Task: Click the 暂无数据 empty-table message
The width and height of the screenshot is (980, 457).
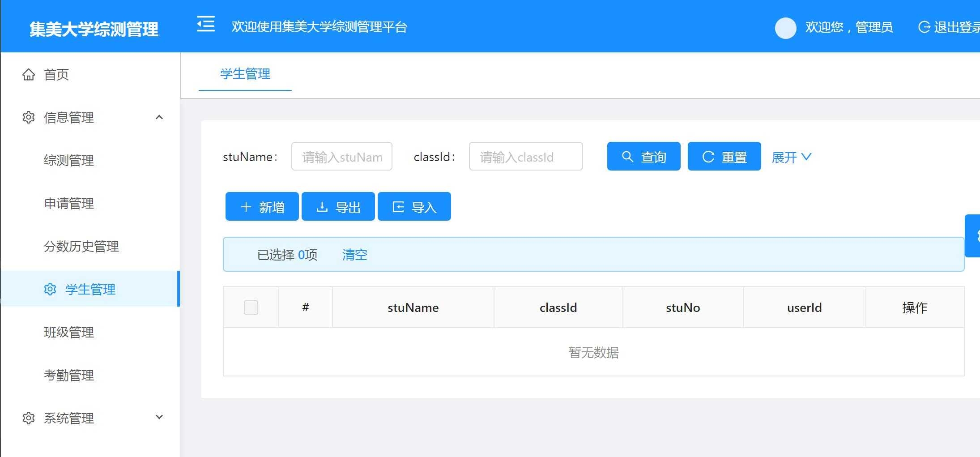Action: [593, 353]
